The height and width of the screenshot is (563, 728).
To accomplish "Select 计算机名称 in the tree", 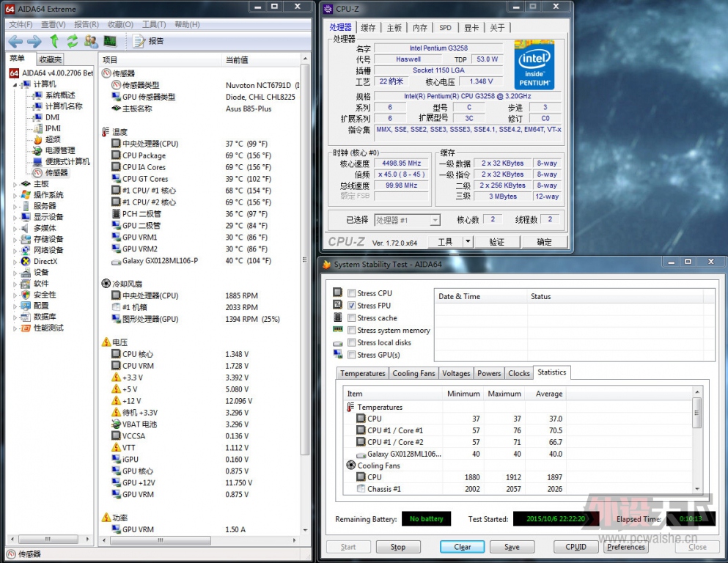I will (64, 106).
